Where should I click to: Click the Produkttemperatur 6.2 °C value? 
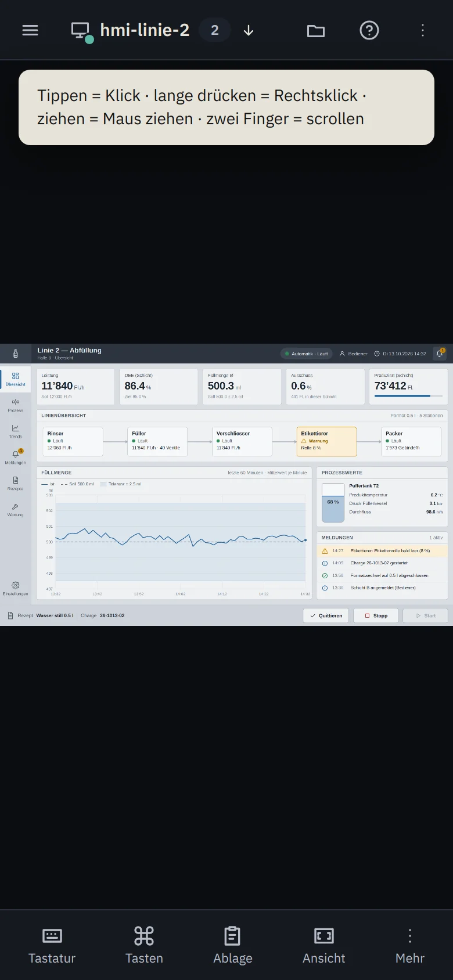pos(436,495)
